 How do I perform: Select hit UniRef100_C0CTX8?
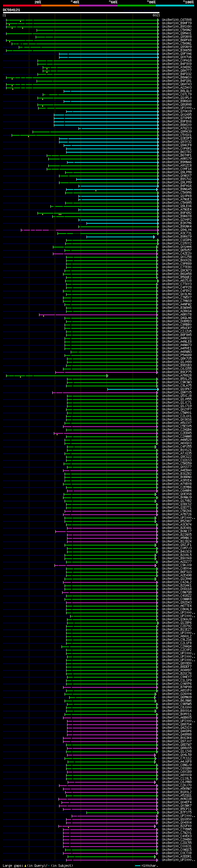pos(177,853)
